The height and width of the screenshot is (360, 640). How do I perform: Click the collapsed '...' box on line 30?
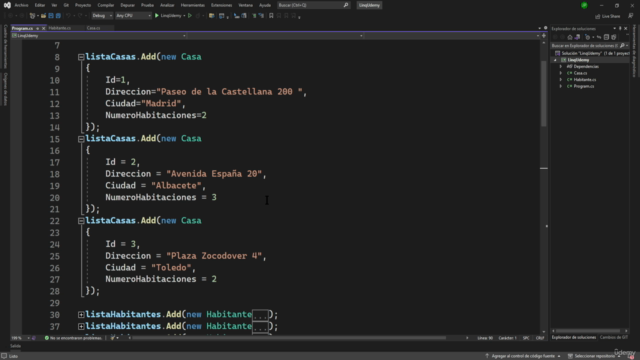click(x=260, y=315)
